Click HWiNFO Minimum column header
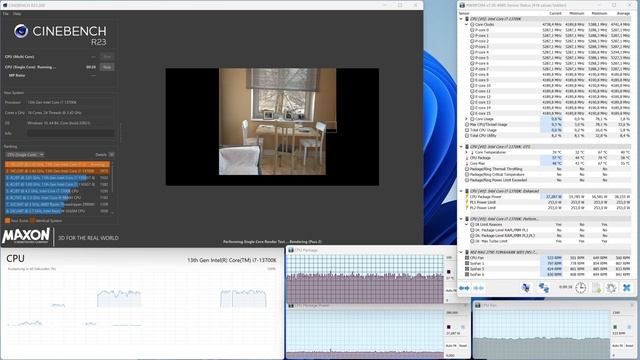 tap(576, 13)
